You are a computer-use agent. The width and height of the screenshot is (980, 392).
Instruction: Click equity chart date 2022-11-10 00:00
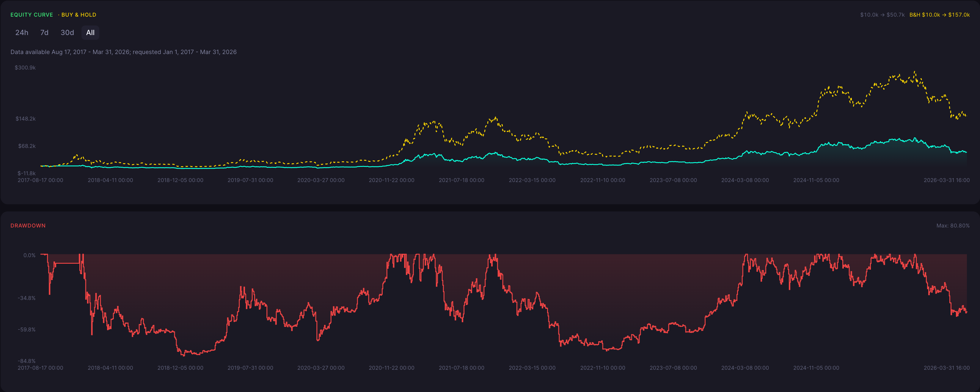603,181
